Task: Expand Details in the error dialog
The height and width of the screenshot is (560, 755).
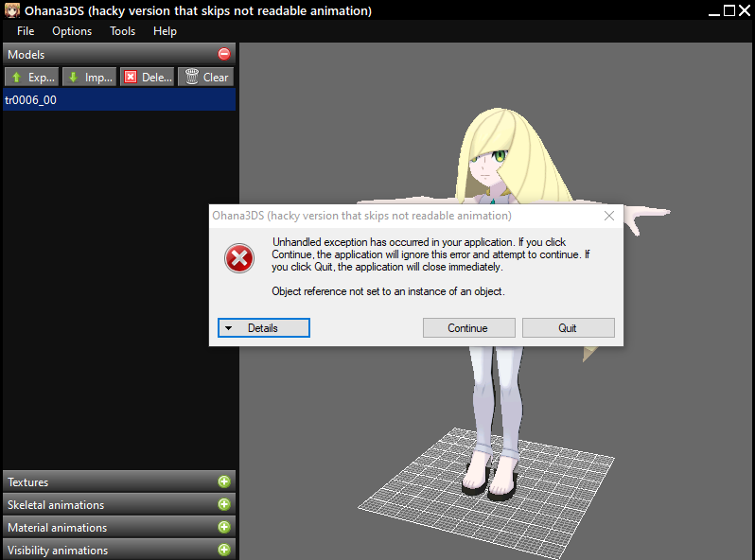Action: [x=263, y=328]
